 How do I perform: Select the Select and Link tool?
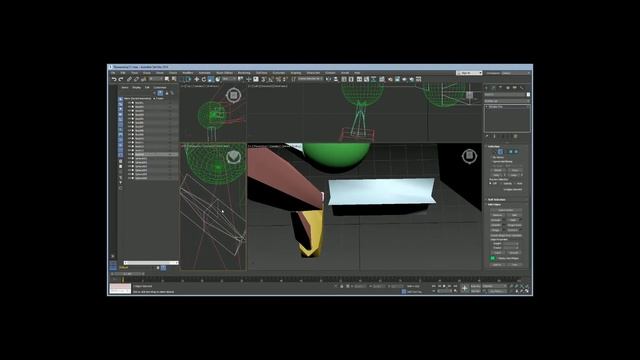(x=129, y=79)
